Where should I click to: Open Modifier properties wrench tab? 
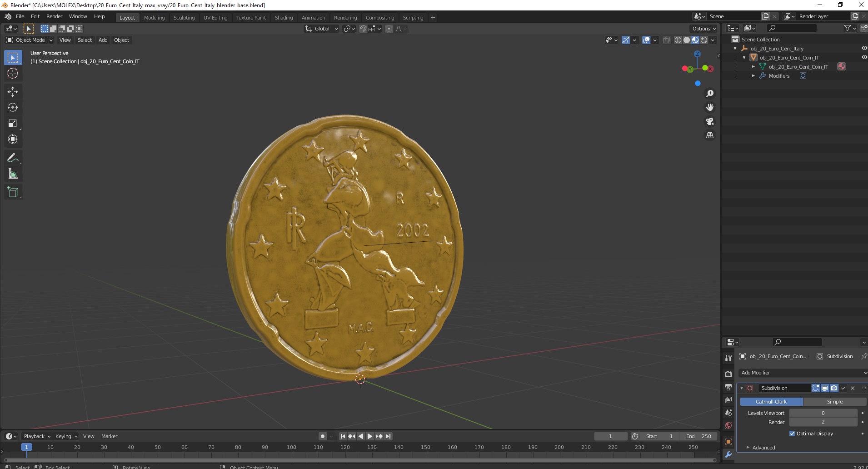728,454
